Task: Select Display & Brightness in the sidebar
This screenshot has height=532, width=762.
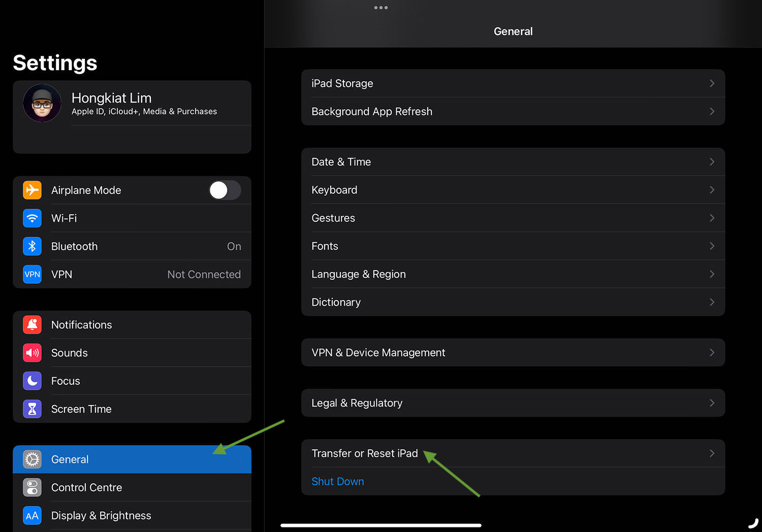Action: point(132,516)
